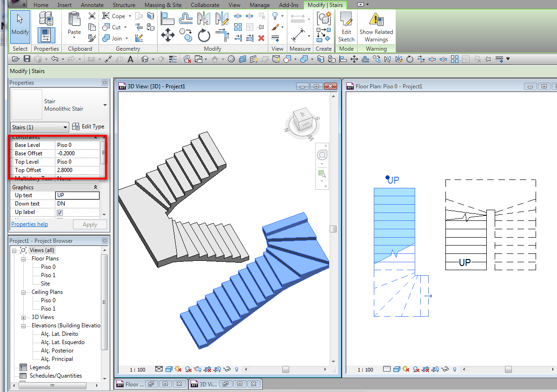Open Type Properties from the ribbon Properties panel
The image size is (557, 392).
tap(46, 19)
